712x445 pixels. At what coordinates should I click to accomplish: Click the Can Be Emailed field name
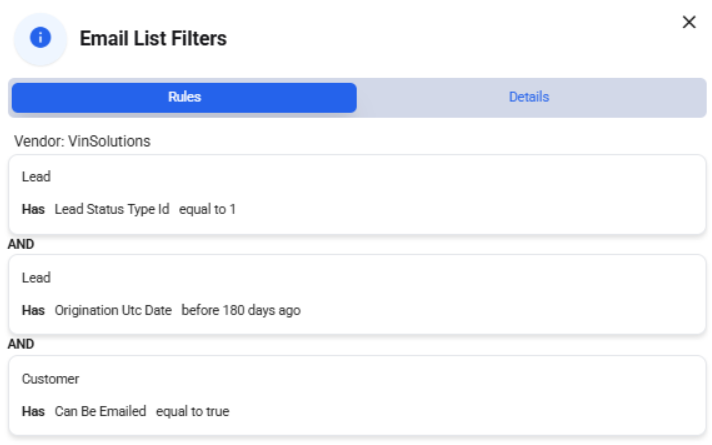point(100,411)
